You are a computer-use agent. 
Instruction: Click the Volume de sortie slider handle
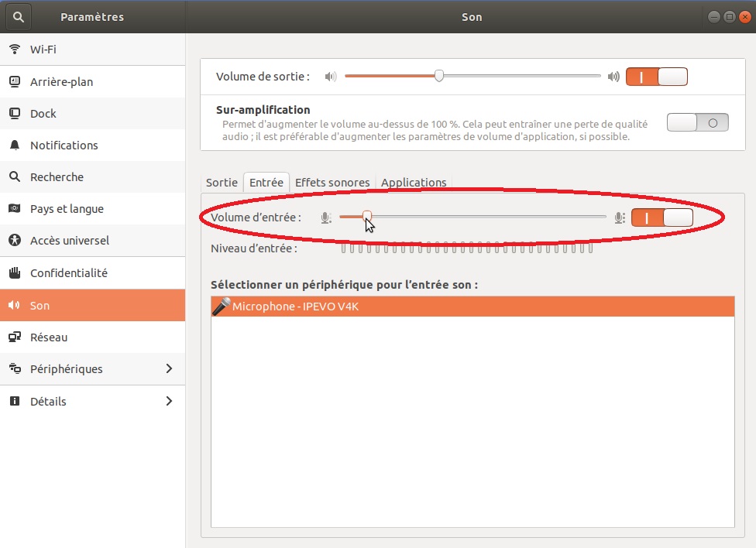pos(439,76)
